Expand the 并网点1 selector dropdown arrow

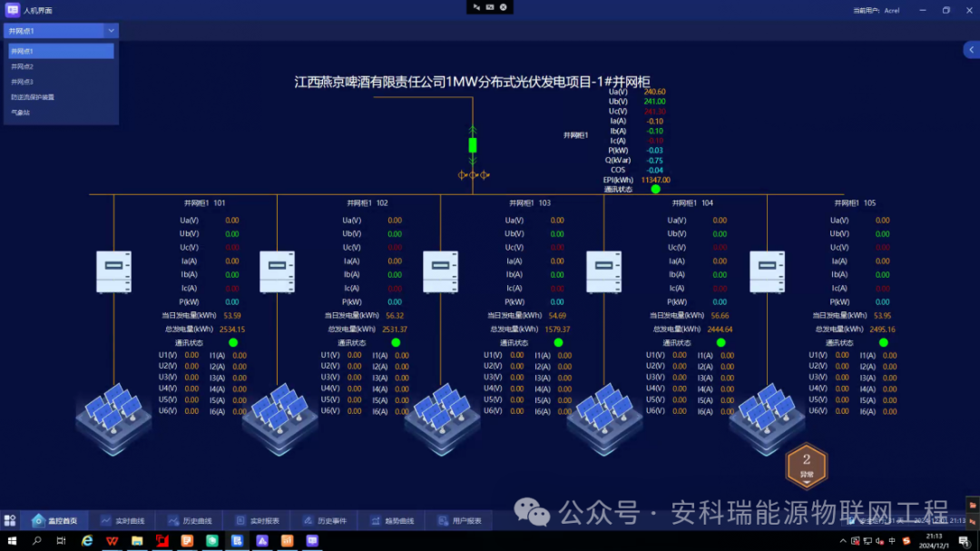click(111, 30)
